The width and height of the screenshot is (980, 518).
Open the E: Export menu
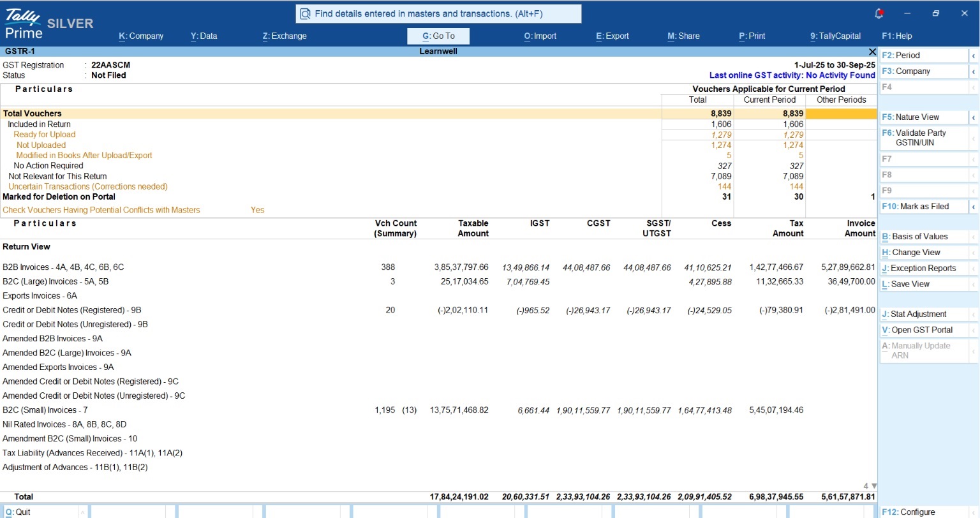(612, 36)
